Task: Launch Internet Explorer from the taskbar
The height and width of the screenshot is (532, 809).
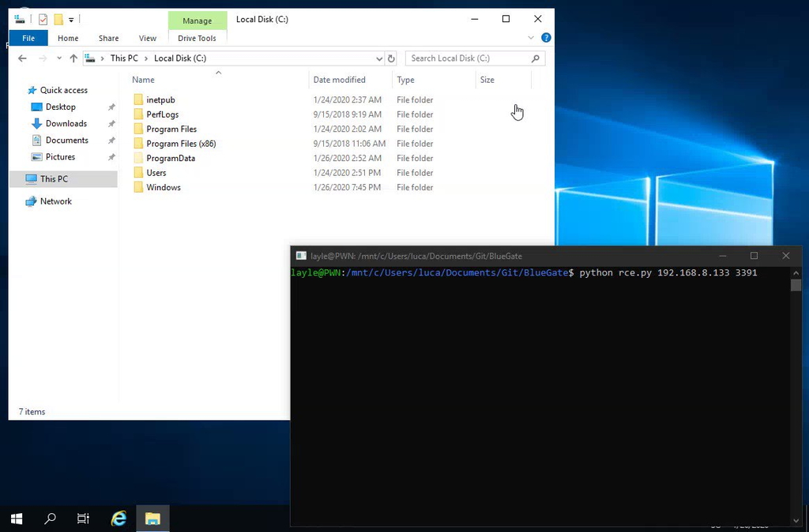Action: pyautogui.click(x=119, y=518)
